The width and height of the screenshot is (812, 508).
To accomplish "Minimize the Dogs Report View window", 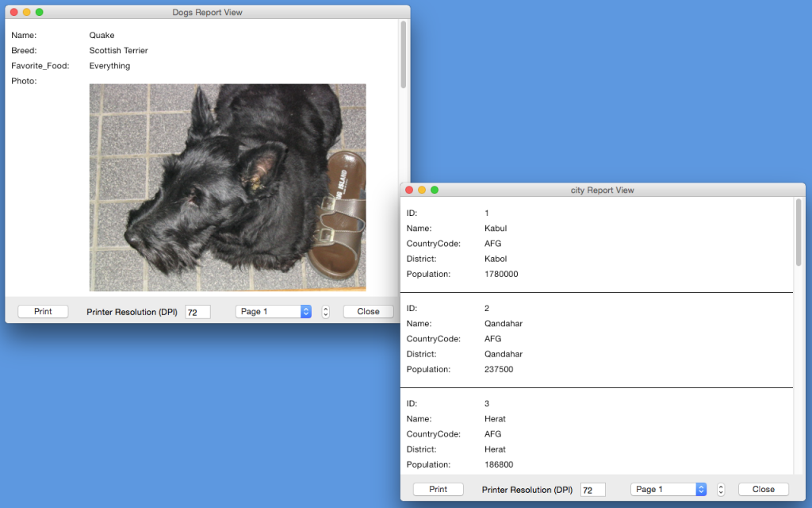I will click(x=27, y=12).
